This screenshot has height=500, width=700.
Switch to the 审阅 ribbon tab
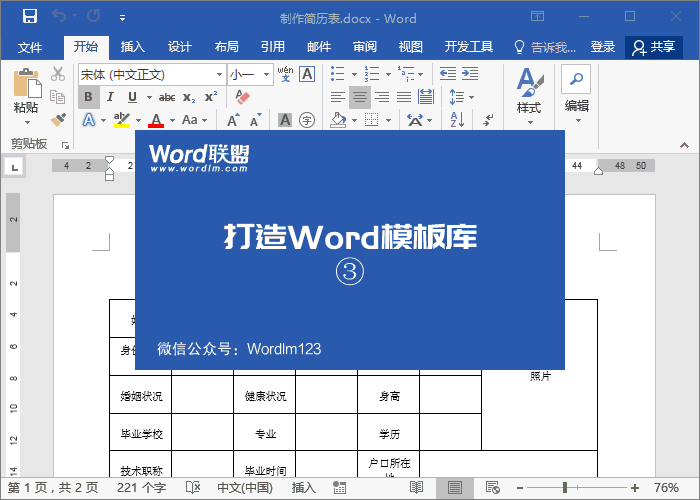click(x=365, y=47)
